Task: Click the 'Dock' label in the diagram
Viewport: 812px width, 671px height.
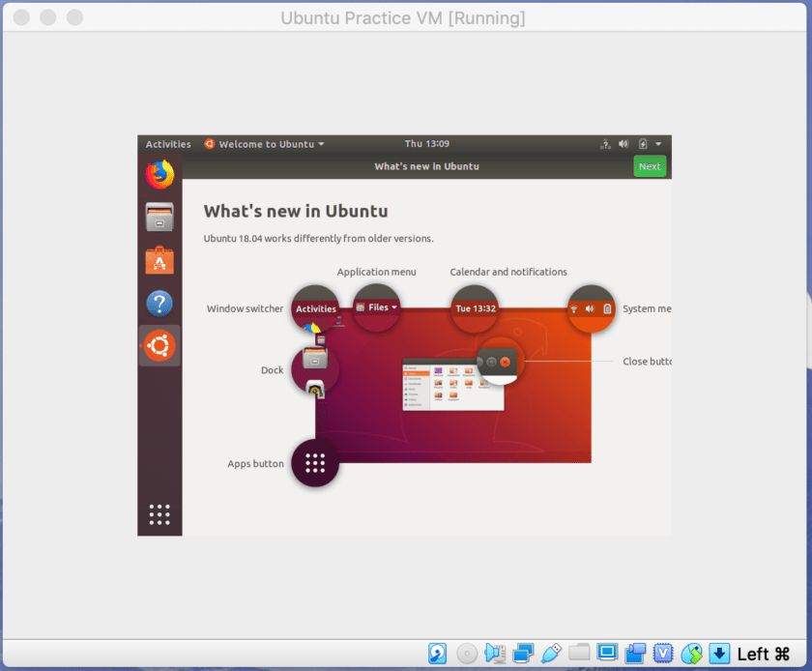Action: pos(272,370)
